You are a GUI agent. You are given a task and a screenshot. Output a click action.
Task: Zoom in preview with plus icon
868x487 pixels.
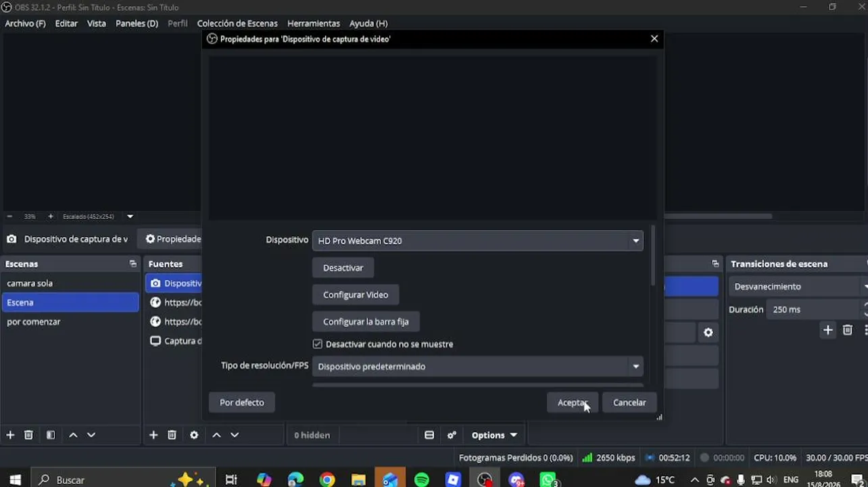tap(50, 216)
